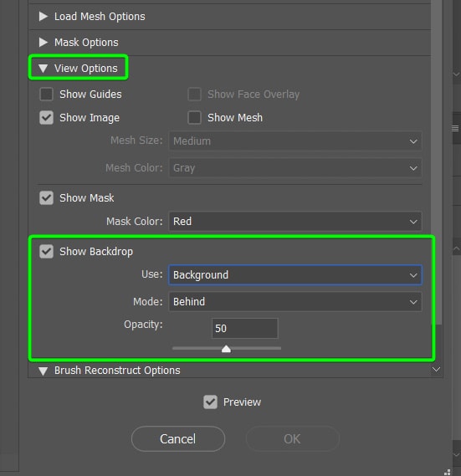This screenshot has height=476, width=461.
Task: Click the Cancel button
Action: (x=178, y=439)
